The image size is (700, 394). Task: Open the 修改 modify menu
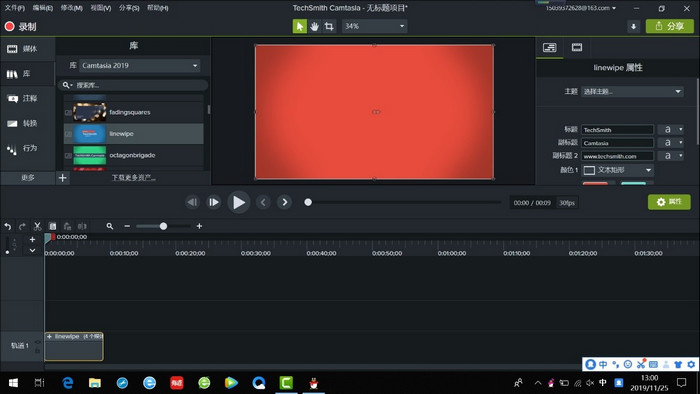[71, 8]
